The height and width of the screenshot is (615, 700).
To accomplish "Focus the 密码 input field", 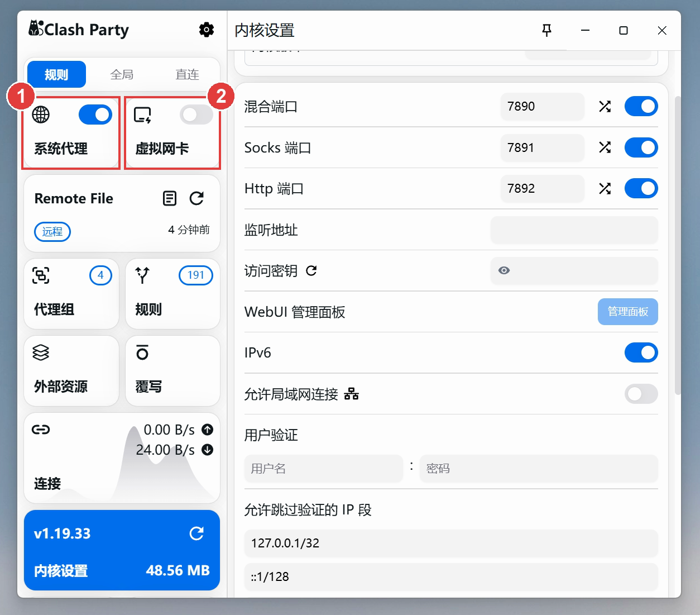I will pyautogui.click(x=539, y=468).
